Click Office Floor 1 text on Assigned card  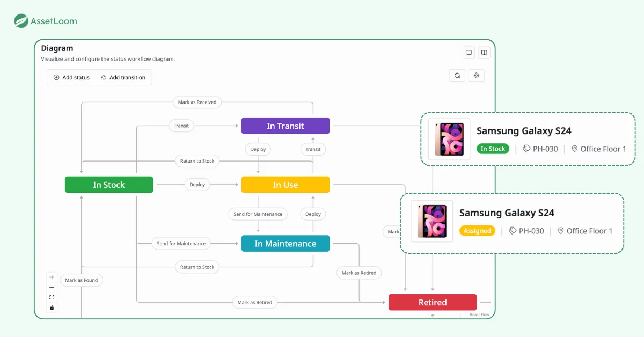click(589, 231)
